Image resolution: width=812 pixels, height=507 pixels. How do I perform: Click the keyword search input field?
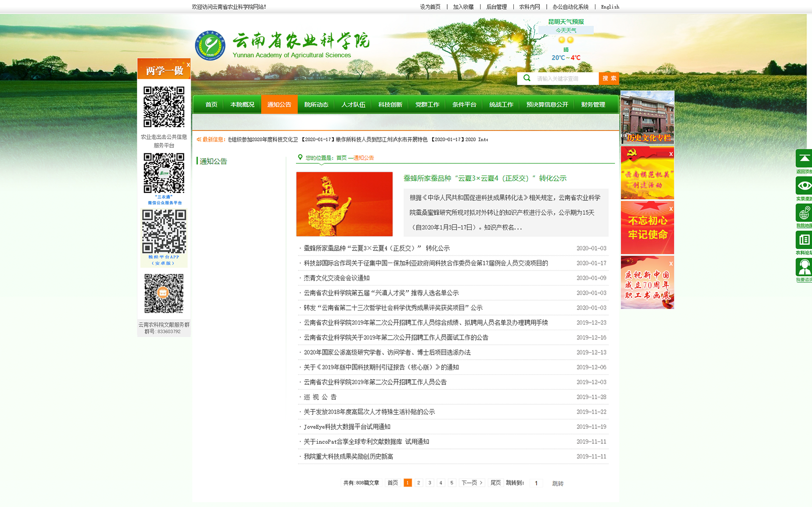pyautogui.click(x=565, y=79)
